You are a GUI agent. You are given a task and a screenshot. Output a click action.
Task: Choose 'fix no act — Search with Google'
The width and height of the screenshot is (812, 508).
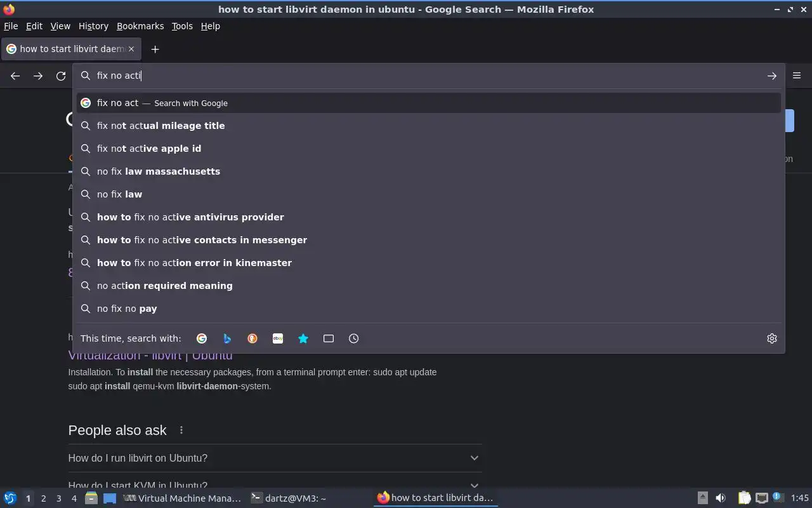[429, 103]
